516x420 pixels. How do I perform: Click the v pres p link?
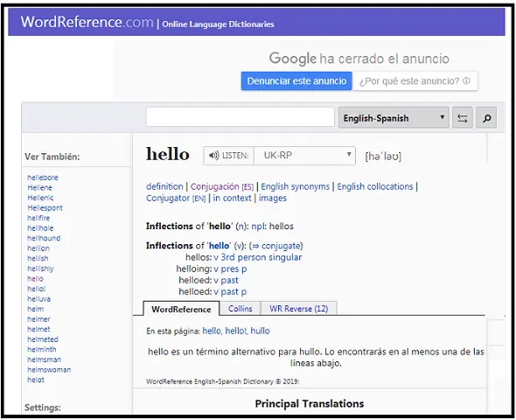[230, 269]
